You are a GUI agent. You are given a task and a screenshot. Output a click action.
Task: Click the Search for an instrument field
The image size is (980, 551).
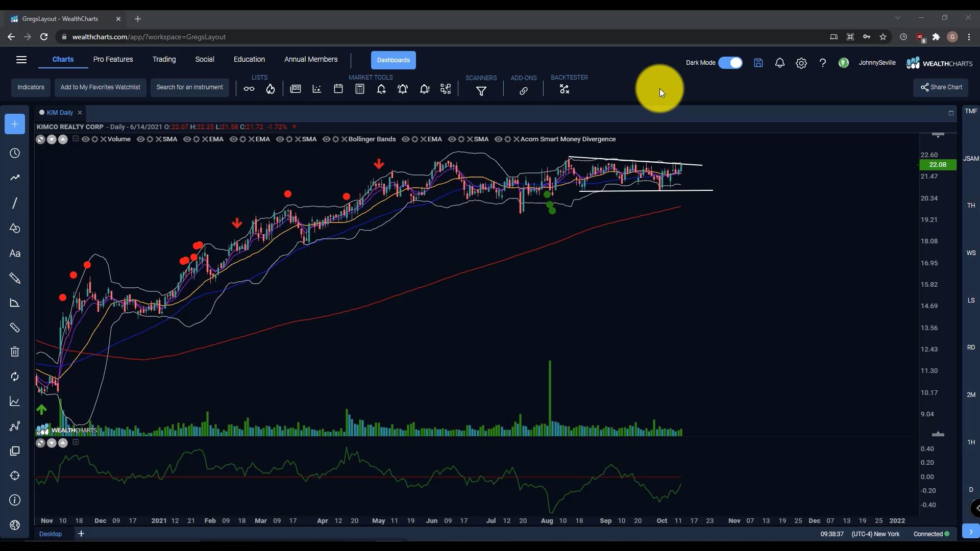point(190,87)
